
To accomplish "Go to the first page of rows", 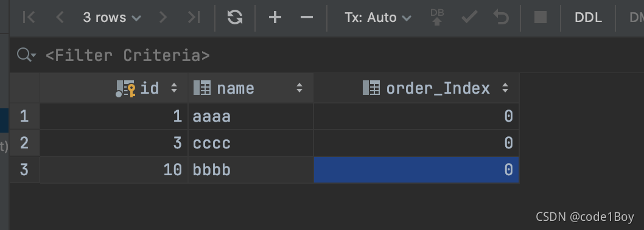I will pyautogui.click(x=29, y=17).
